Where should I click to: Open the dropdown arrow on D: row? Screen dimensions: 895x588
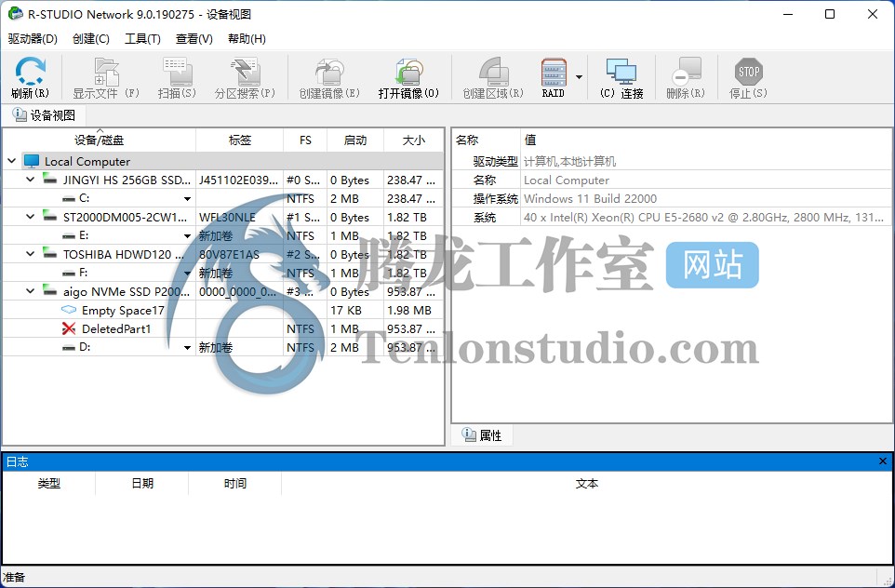coord(187,348)
